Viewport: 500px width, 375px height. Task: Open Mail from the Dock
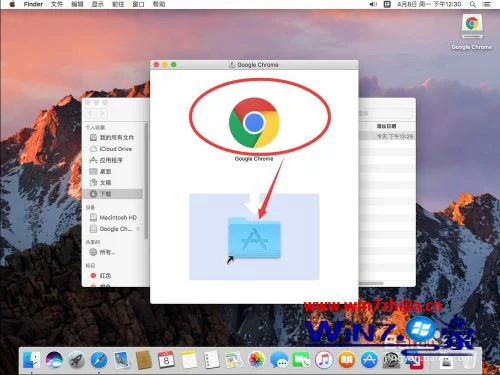pos(122,360)
